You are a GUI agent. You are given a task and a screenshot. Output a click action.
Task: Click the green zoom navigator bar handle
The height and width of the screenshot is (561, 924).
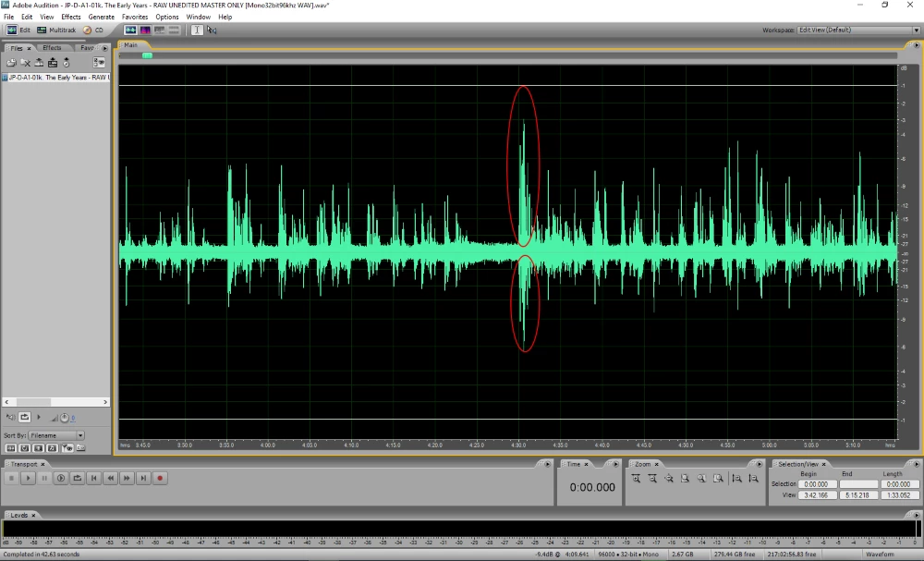(147, 55)
